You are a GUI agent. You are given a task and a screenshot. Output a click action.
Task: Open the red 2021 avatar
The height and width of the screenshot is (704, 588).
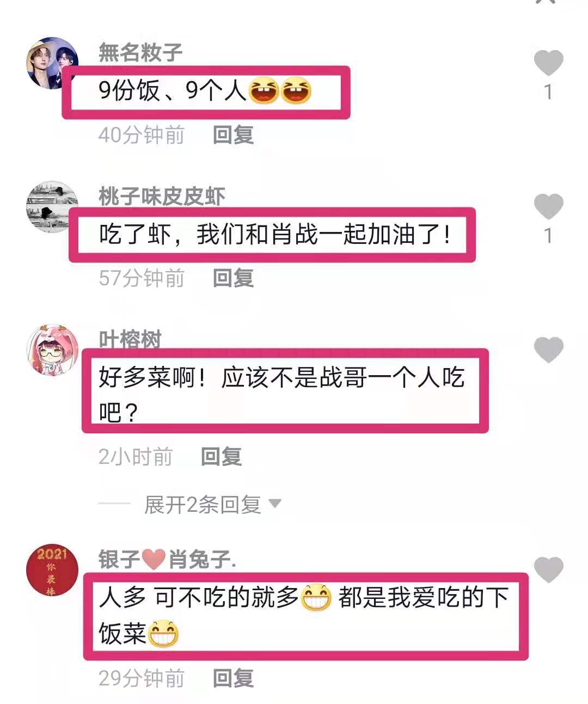pyautogui.click(x=52, y=570)
